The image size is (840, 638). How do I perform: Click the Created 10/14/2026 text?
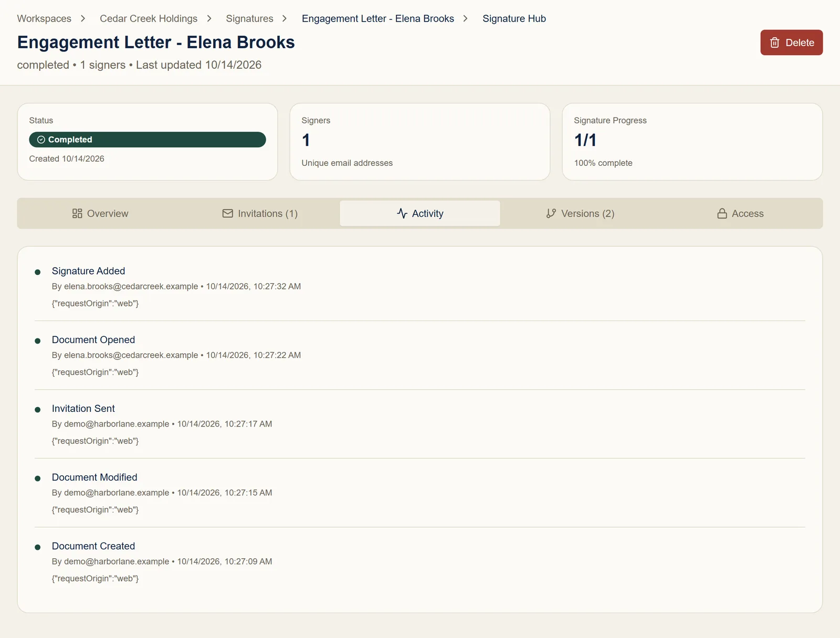[67, 158]
